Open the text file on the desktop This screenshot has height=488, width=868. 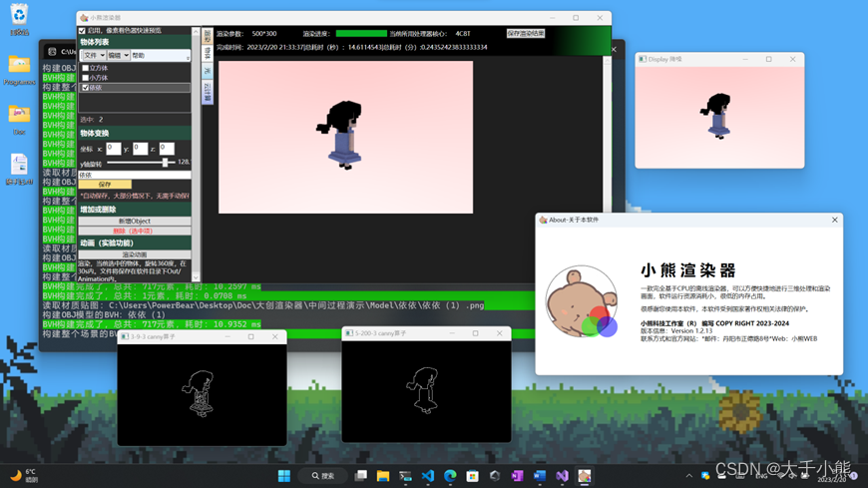(19, 169)
